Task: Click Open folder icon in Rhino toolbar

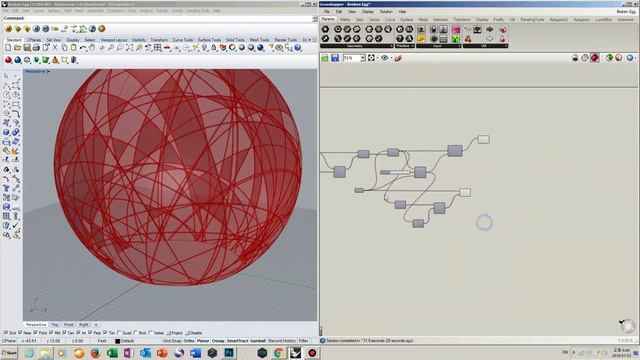Action: click(17, 48)
